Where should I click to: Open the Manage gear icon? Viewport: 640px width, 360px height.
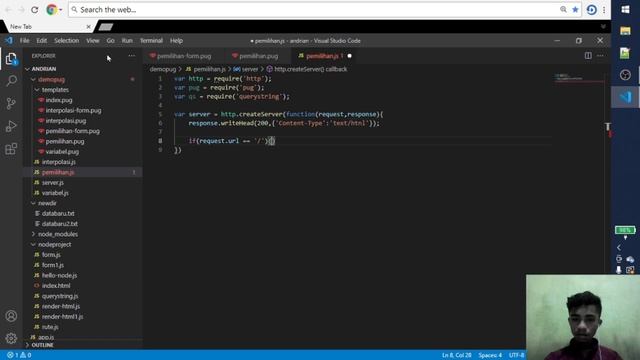[11, 338]
